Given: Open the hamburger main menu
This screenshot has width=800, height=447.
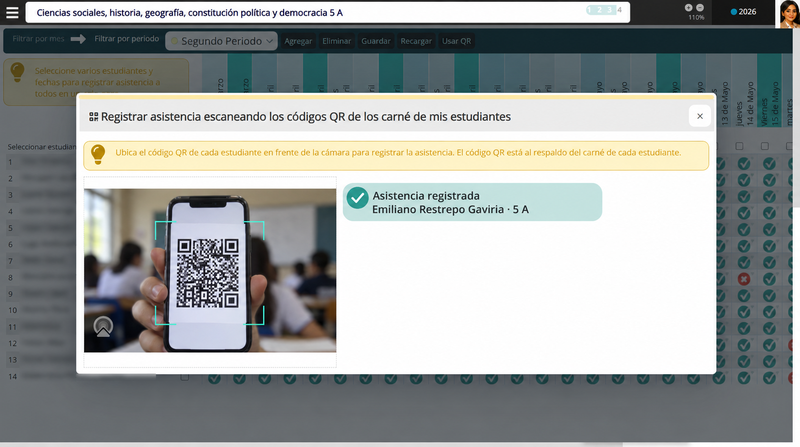Looking at the screenshot, I should pos(12,13).
